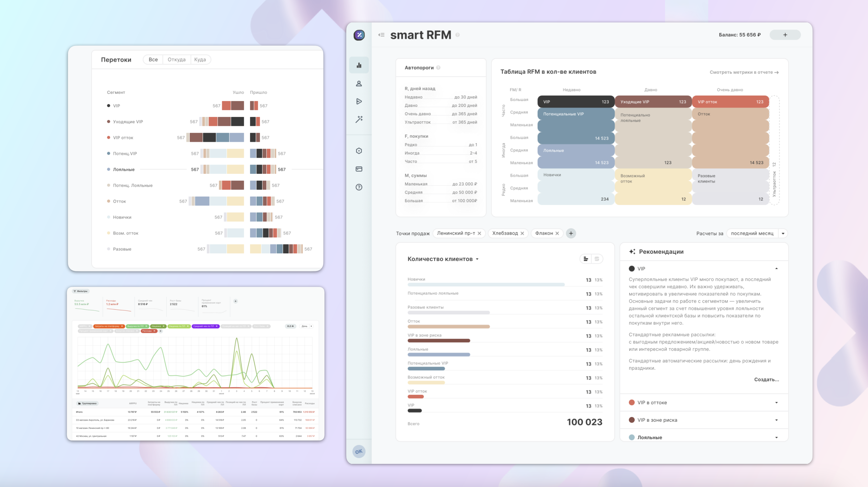This screenshot has height=487, width=868.
Task: Open the Количество клиентов metric dropdown
Action: tap(443, 259)
